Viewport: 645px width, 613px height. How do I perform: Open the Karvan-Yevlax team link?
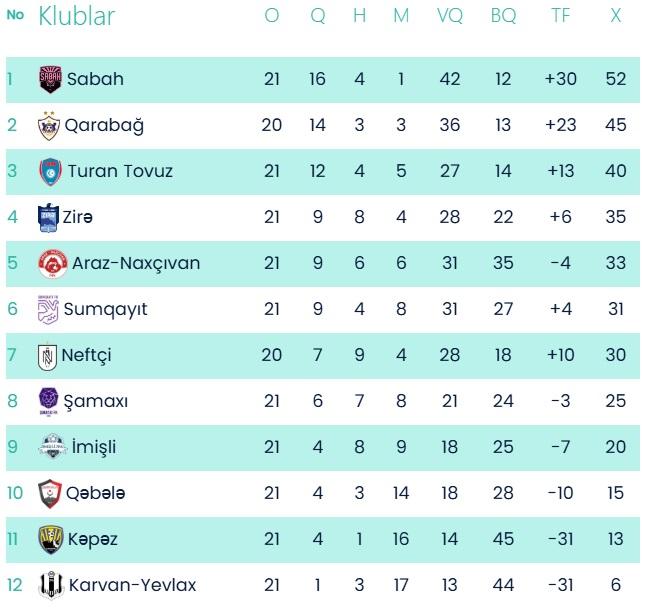tap(132, 585)
